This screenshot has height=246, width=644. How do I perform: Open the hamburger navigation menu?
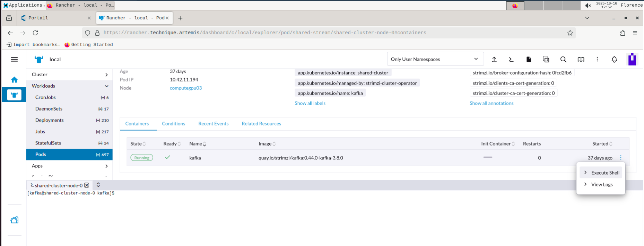tap(14, 60)
